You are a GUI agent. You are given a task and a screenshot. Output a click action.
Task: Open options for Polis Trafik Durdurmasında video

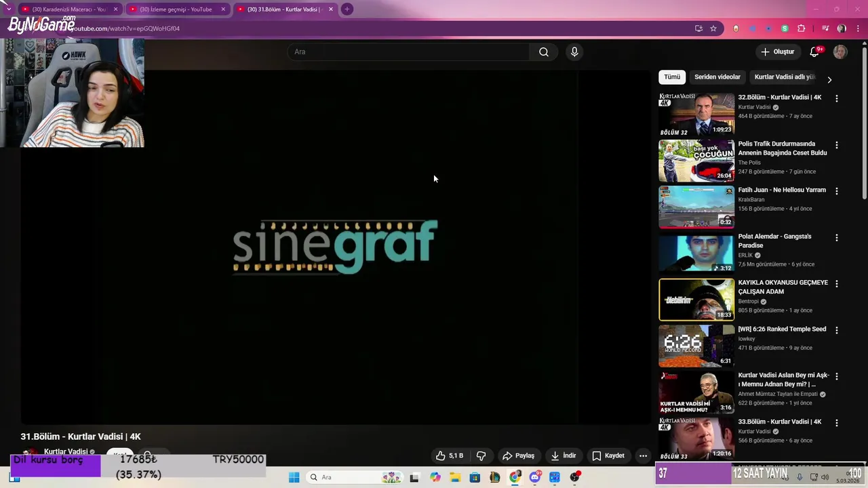(836, 145)
